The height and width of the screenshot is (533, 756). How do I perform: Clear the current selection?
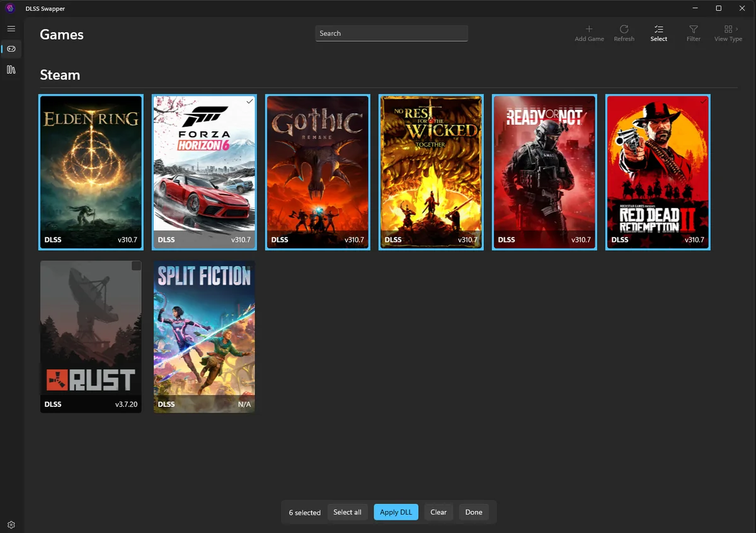438,512
